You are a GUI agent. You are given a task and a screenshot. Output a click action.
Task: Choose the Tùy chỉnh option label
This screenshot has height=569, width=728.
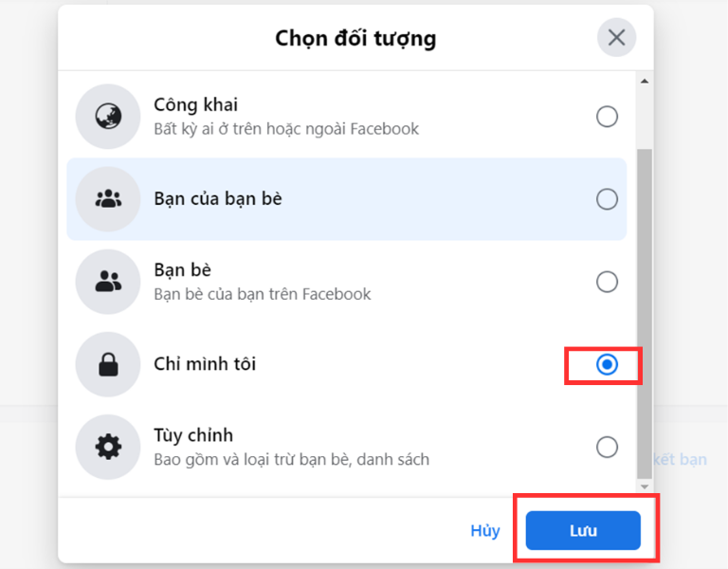point(193,435)
